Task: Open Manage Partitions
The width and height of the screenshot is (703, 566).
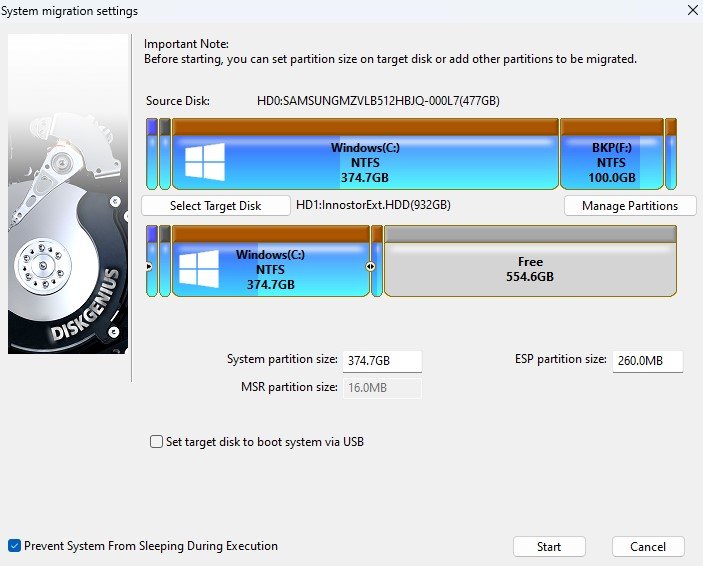Action: [x=630, y=206]
